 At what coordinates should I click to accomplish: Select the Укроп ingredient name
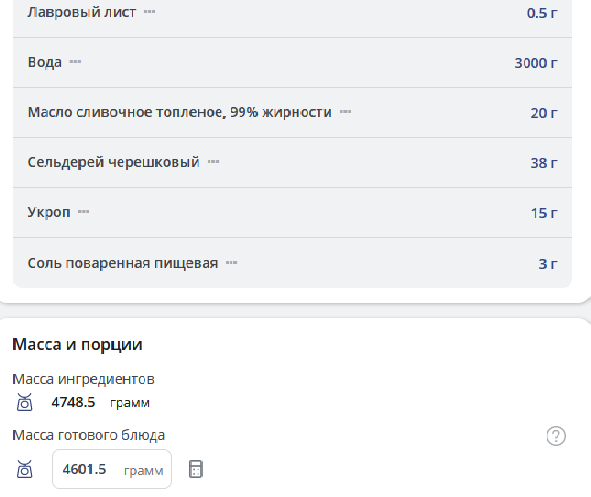pos(49,212)
